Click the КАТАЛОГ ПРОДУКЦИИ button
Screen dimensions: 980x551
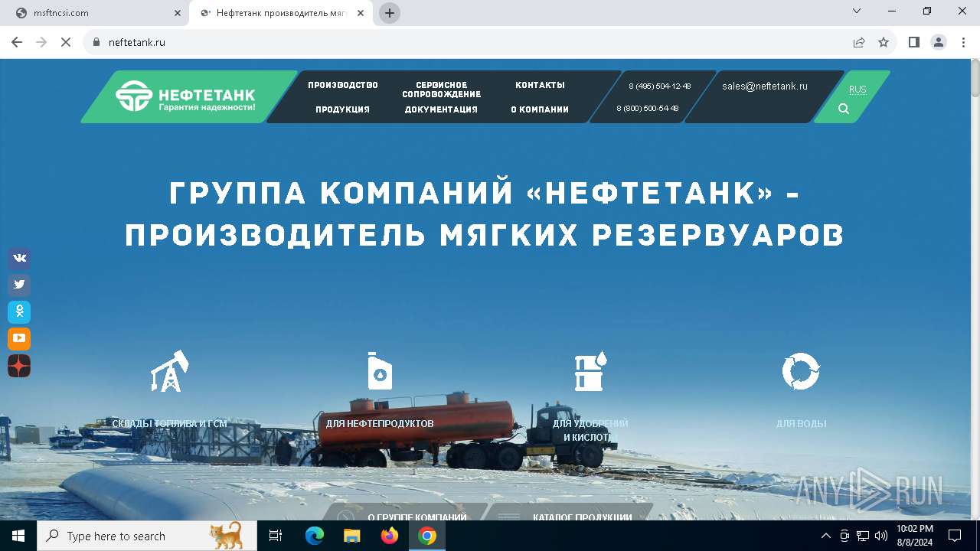pos(569,513)
